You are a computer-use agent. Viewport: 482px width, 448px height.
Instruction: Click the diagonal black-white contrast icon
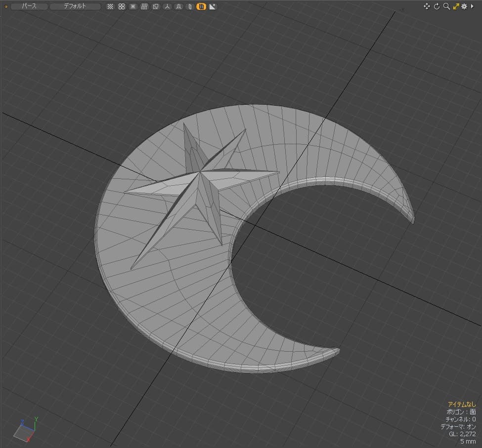pos(213,6)
